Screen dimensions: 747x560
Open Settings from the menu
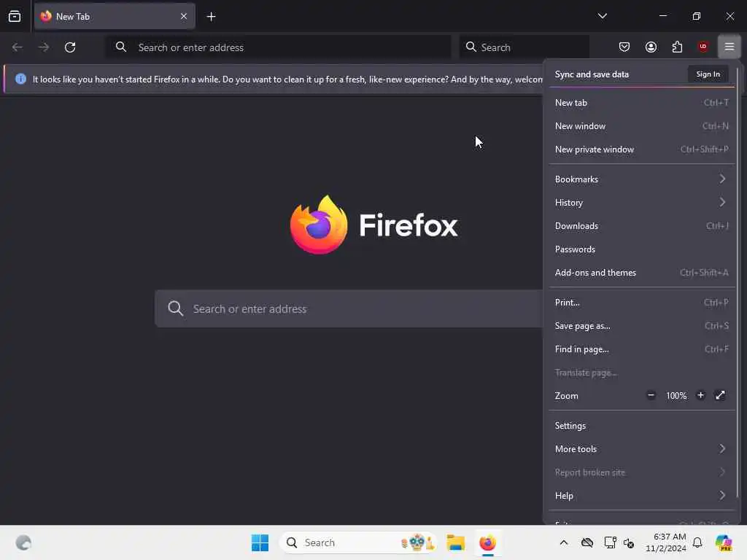[641, 426]
